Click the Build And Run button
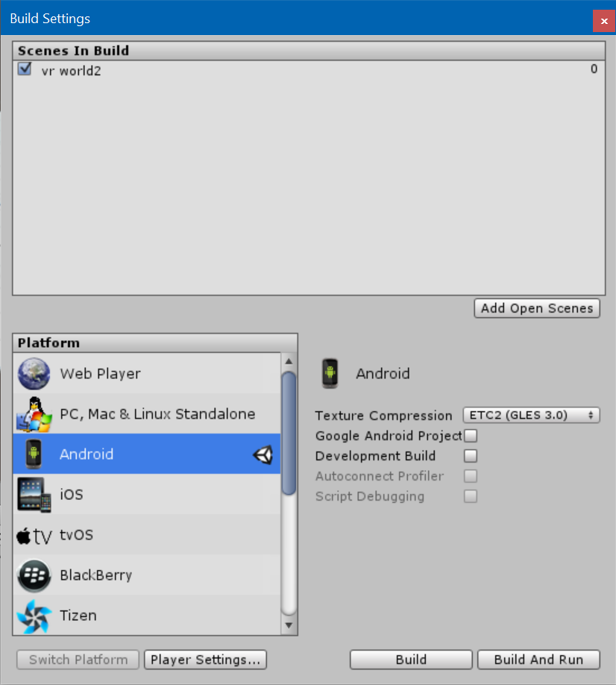Image resolution: width=616 pixels, height=685 pixels. (538, 660)
